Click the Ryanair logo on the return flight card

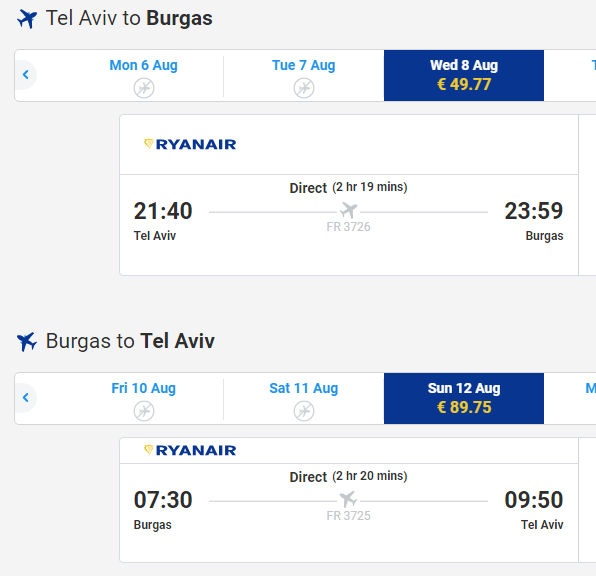pos(190,450)
